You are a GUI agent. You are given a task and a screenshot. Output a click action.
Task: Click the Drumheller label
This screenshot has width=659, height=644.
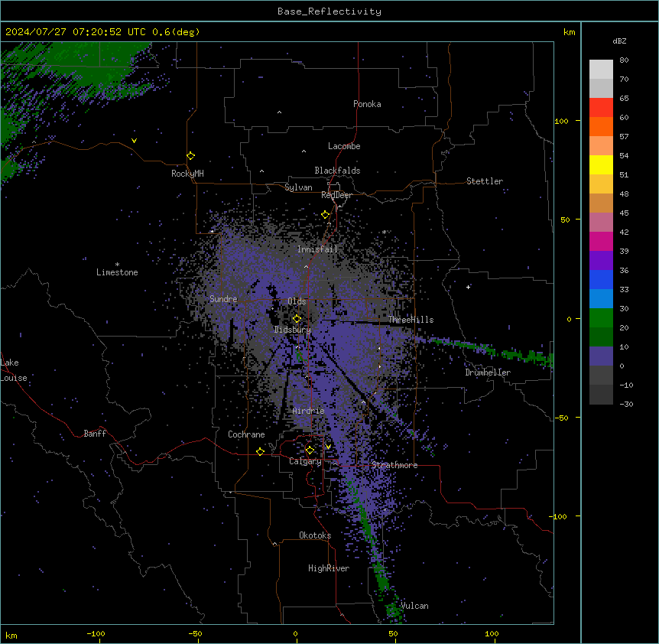(x=488, y=372)
